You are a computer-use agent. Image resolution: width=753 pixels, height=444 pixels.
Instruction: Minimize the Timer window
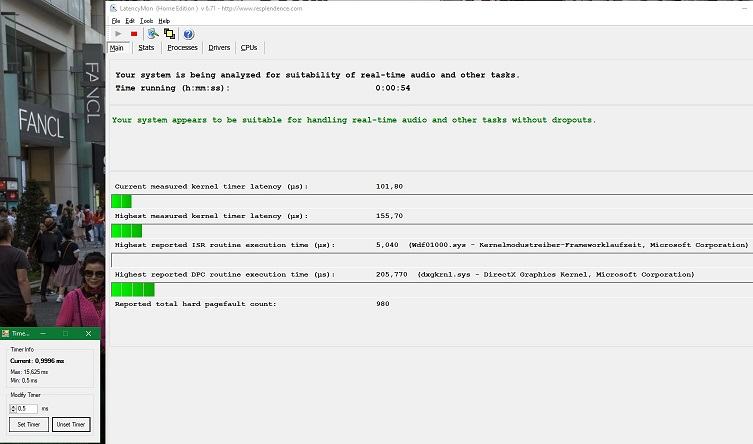(x=43, y=333)
